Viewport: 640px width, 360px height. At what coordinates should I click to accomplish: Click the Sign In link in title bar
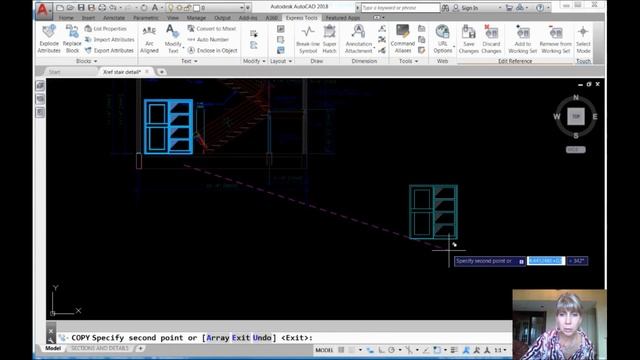click(x=470, y=8)
